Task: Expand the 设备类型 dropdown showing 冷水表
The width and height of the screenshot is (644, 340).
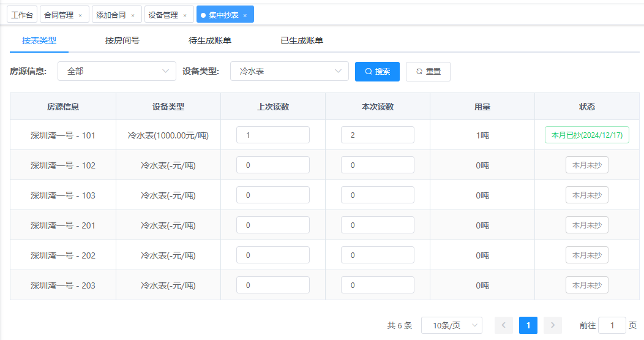Action: click(x=289, y=72)
